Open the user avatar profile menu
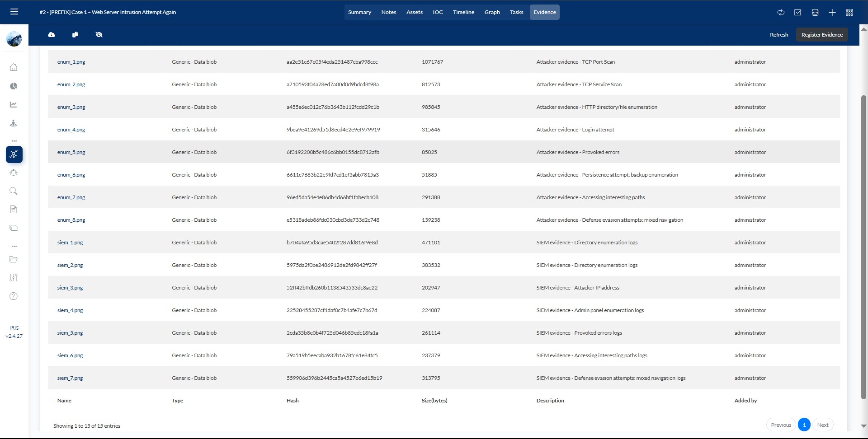The width and height of the screenshot is (868, 439). pyautogui.click(x=14, y=39)
